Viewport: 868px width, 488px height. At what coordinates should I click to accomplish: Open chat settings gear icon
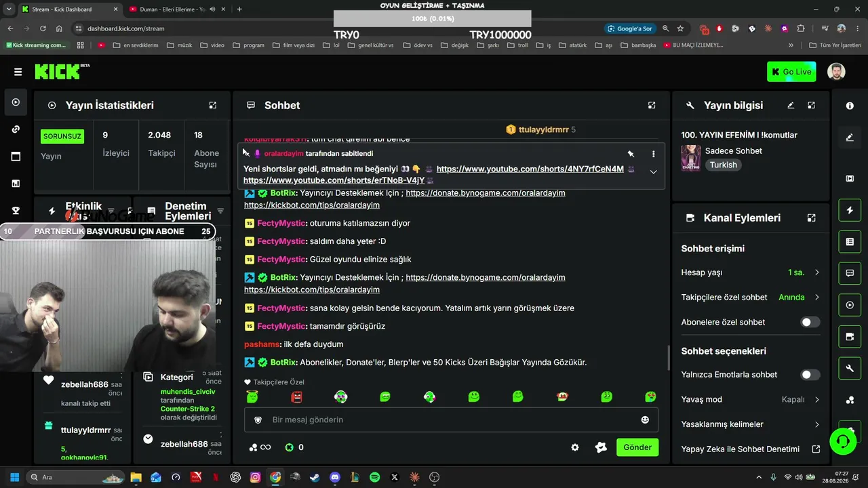tap(575, 447)
